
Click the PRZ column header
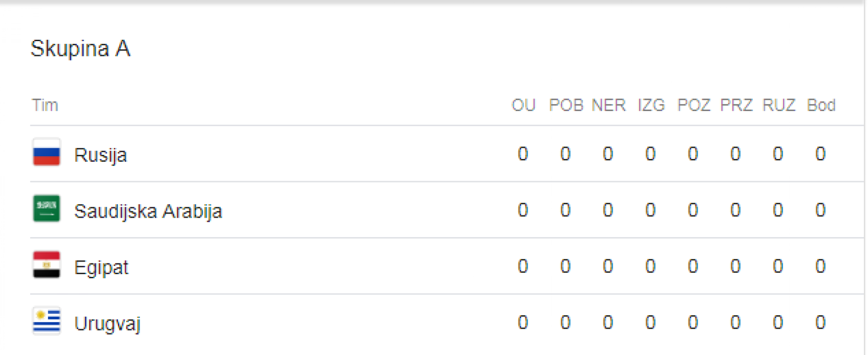pyautogui.click(x=736, y=105)
